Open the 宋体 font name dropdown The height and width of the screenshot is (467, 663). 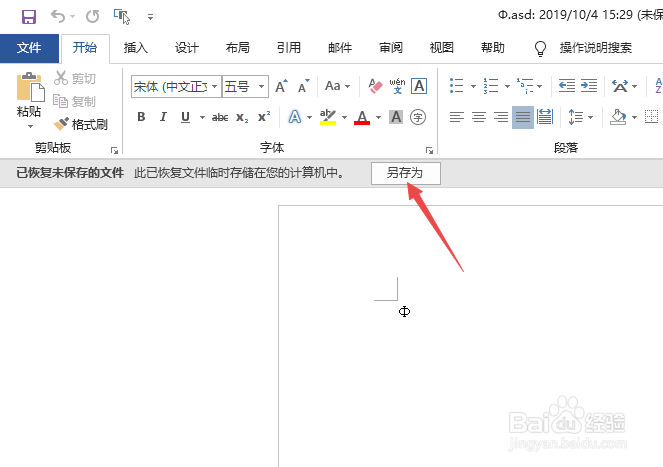[214, 87]
